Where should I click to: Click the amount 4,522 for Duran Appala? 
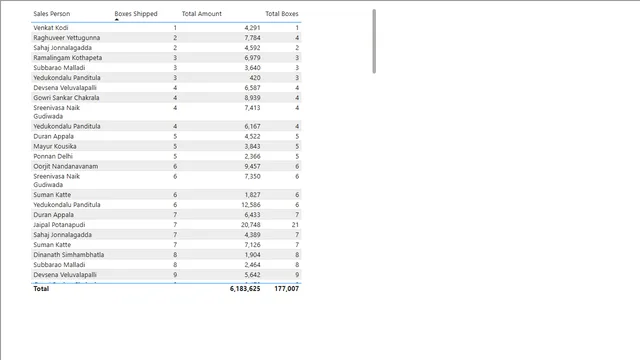coord(252,136)
